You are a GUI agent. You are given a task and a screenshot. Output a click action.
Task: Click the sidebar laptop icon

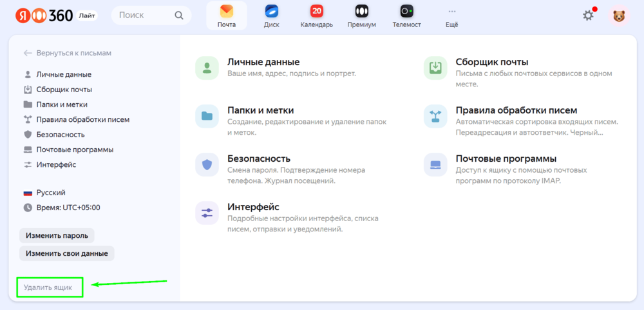coord(28,150)
